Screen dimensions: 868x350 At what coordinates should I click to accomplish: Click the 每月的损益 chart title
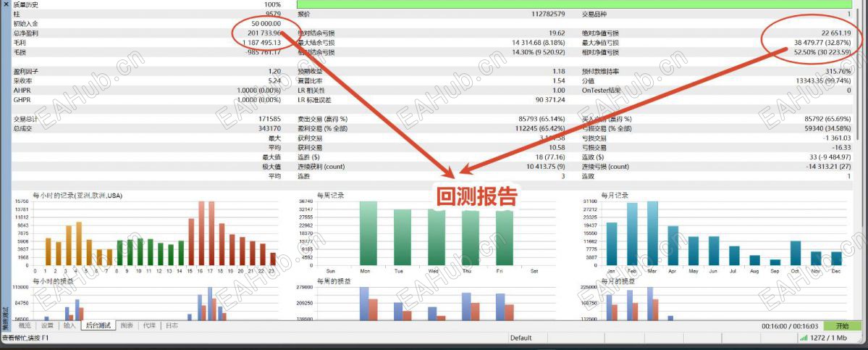click(616, 281)
